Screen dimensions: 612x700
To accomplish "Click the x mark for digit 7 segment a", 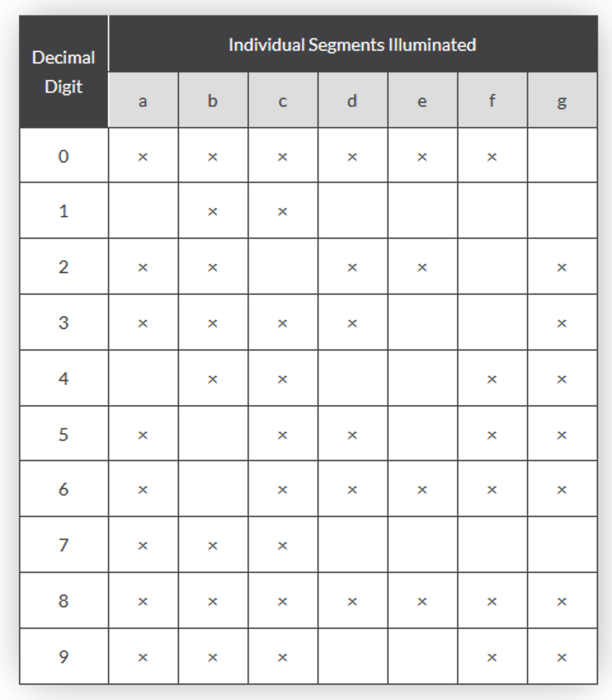I will pos(143,546).
